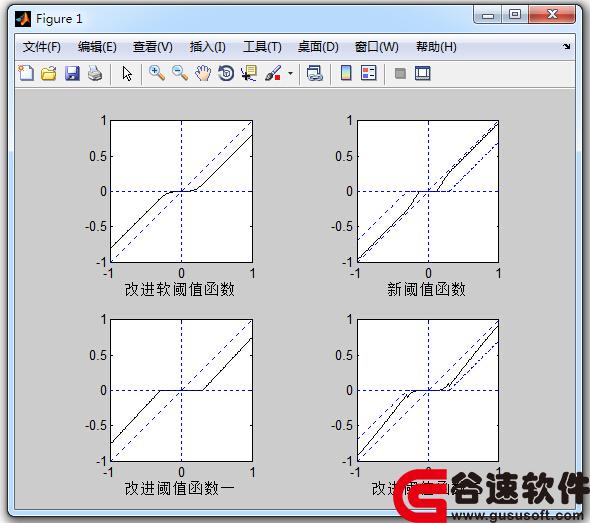Activate the Zoom In magnifier tool
The height and width of the screenshot is (523, 590).
tap(157, 73)
